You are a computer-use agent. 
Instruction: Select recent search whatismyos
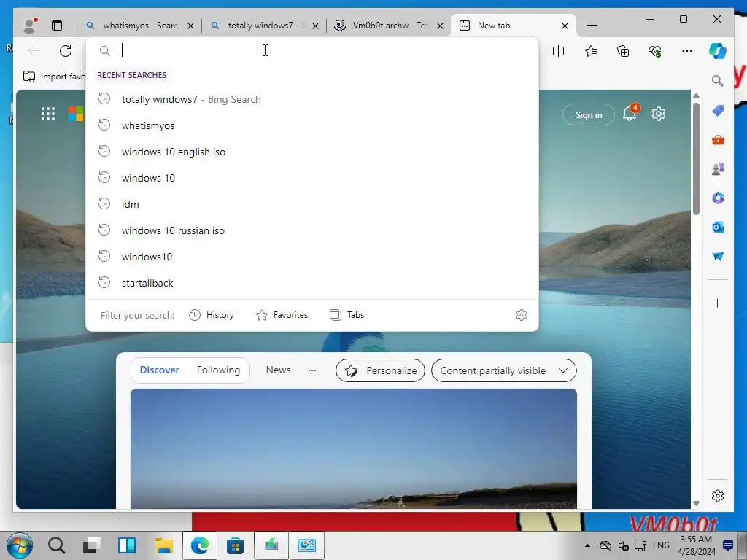tap(312, 125)
